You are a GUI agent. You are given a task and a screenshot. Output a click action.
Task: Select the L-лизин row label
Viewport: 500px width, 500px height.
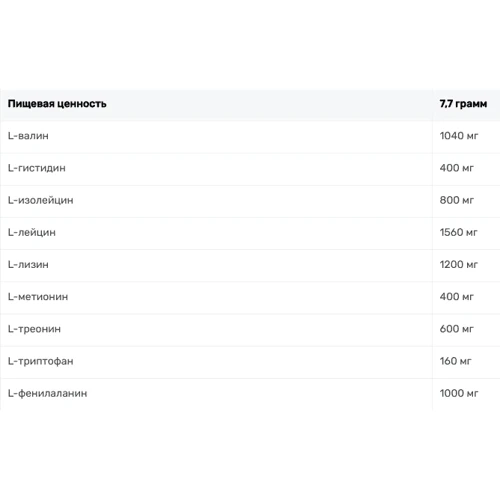[x=28, y=265]
